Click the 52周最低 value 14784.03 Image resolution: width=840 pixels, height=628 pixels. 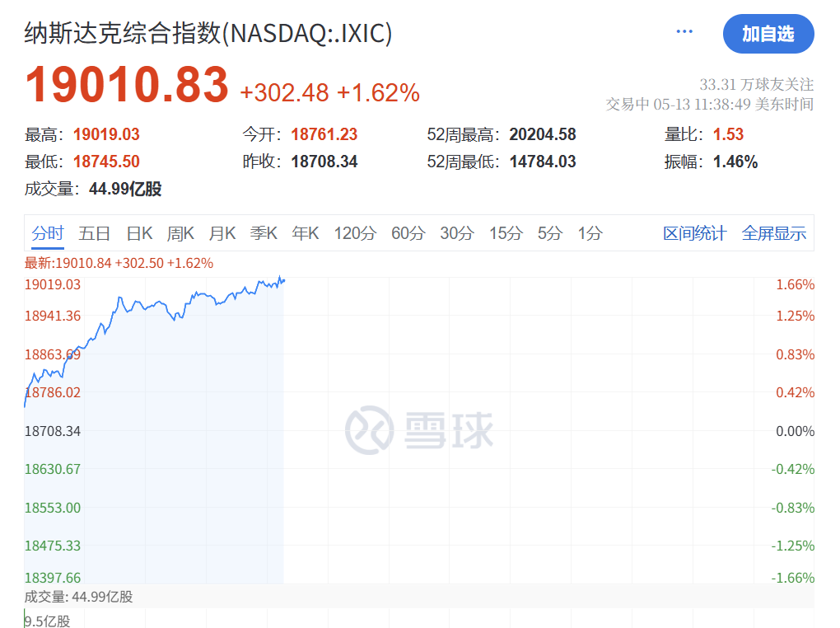click(x=543, y=162)
